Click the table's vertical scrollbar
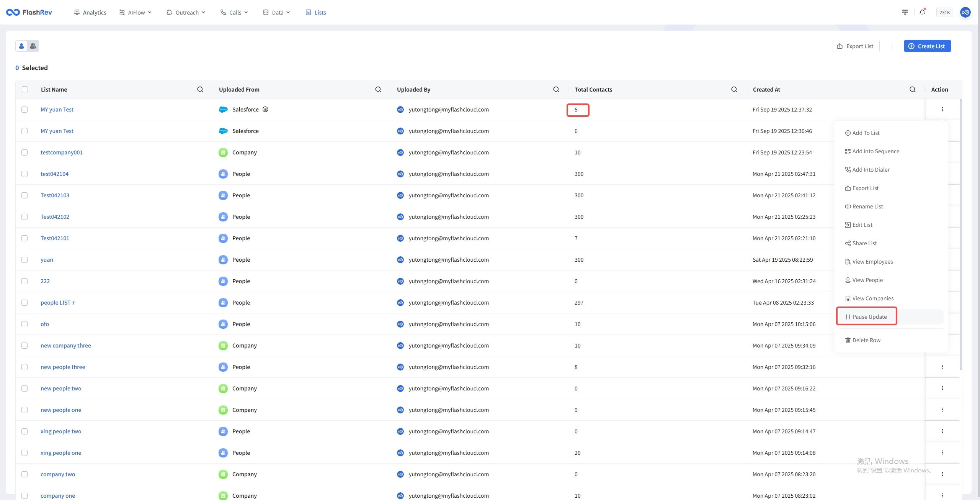980x500 pixels. 960,234
